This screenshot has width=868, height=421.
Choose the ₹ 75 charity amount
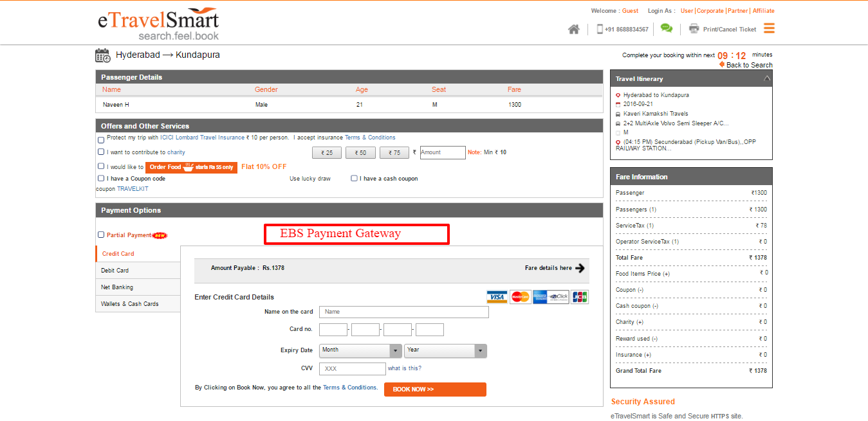[x=394, y=153]
